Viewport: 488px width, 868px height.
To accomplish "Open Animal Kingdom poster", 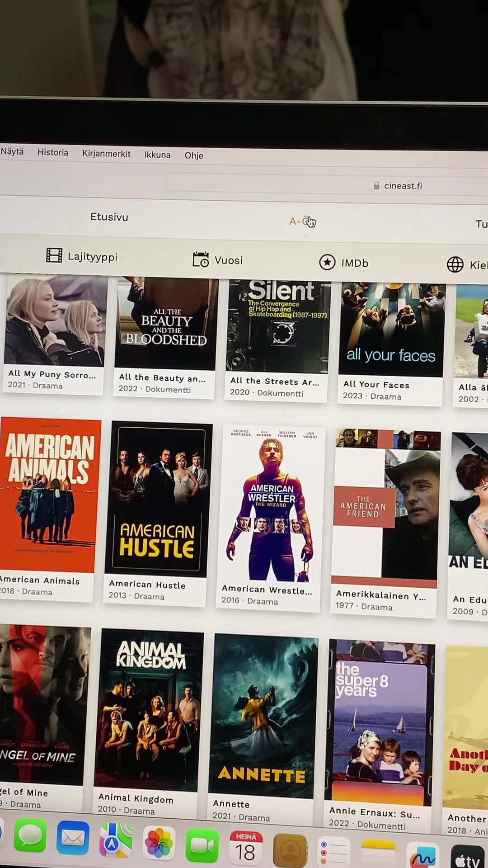I will [x=148, y=710].
